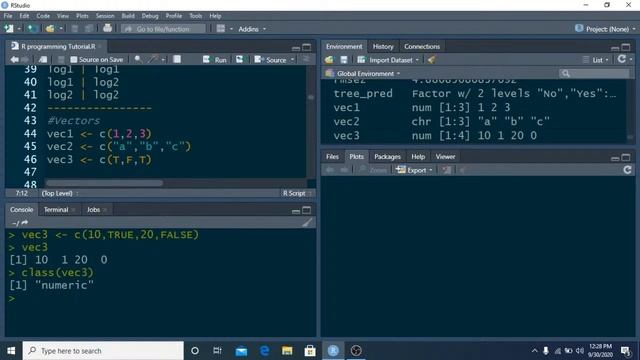Remove current plot icon in Plots toolbar

447,170
